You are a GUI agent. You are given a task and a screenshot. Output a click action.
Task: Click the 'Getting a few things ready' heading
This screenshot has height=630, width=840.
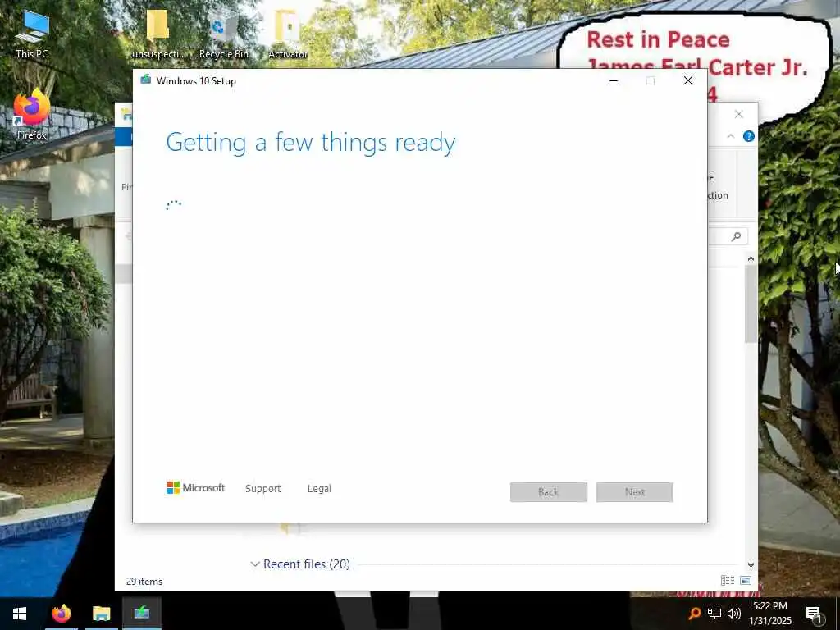pyautogui.click(x=311, y=143)
